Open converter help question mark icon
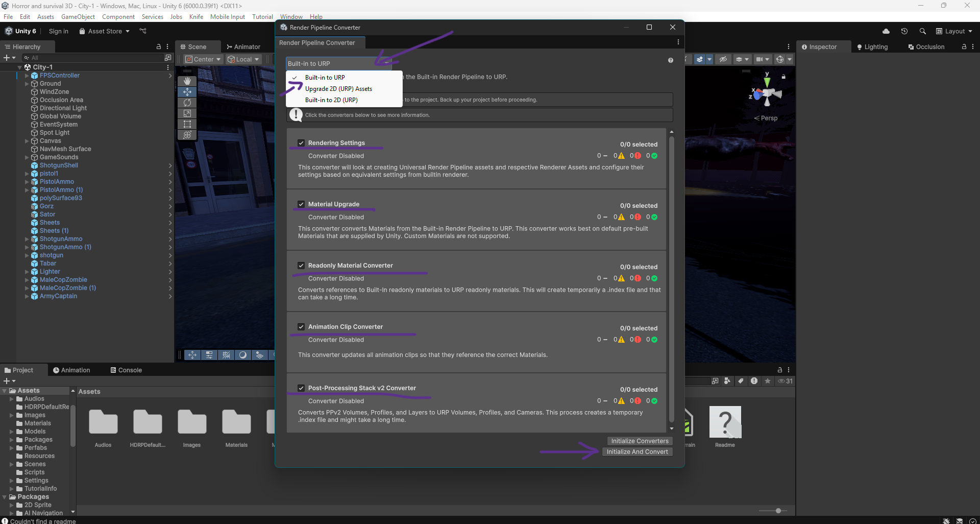Image resolution: width=980 pixels, height=524 pixels. 670,60
